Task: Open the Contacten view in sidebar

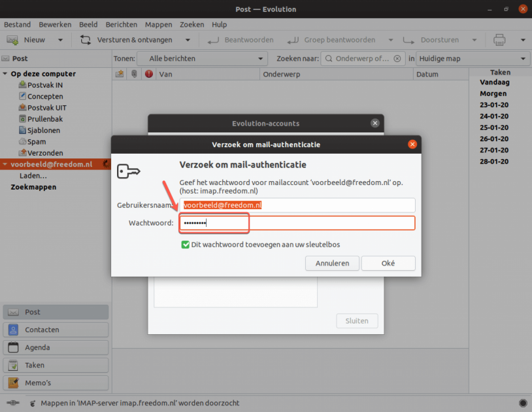Action: pyautogui.click(x=56, y=330)
